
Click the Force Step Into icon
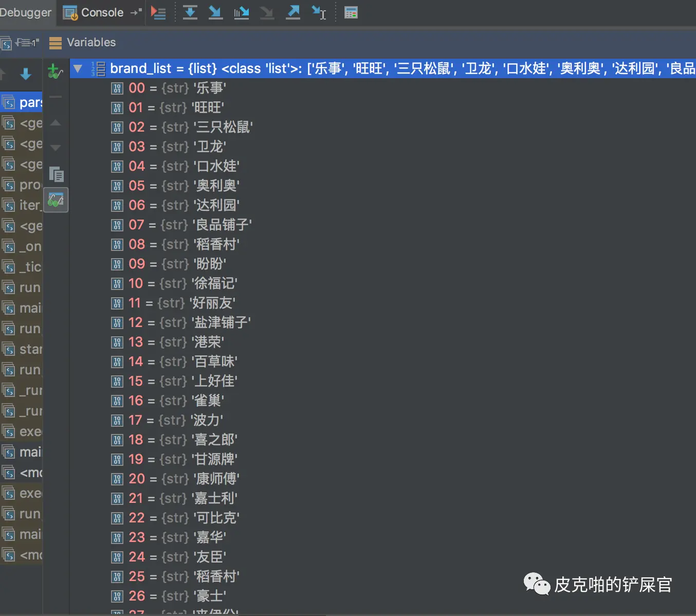(x=267, y=12)
